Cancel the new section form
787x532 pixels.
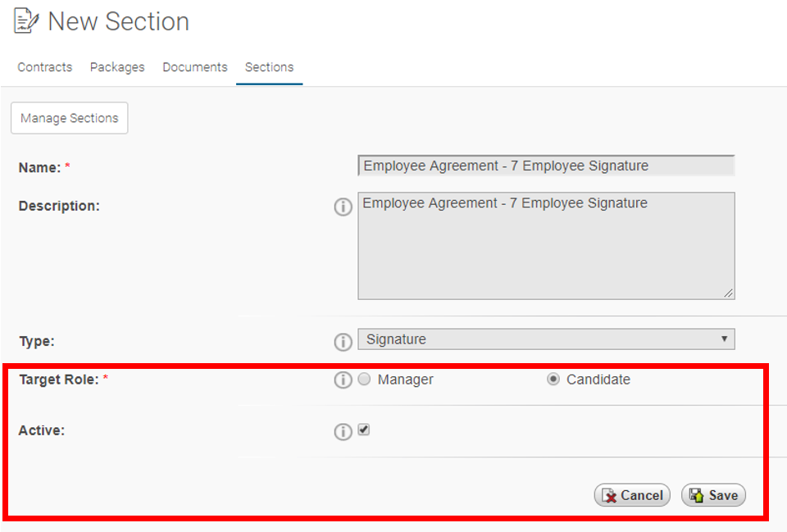pyautogui.click(x=632, y=495)
